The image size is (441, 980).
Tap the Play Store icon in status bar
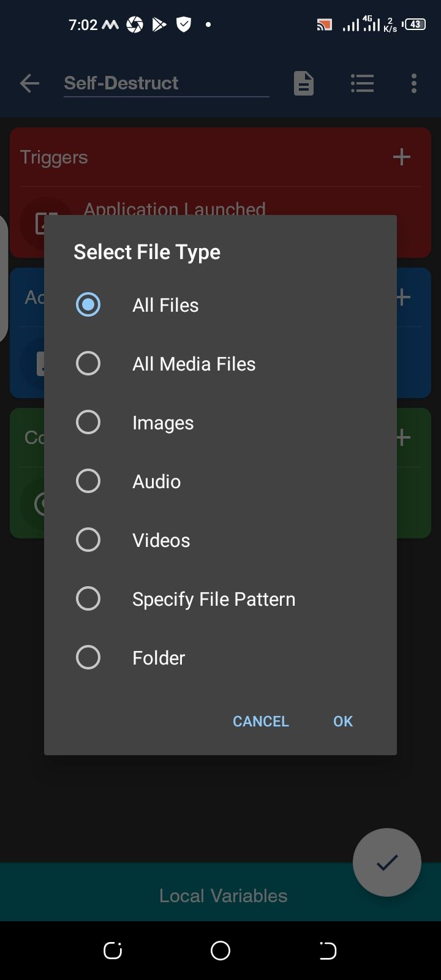point(159,24)
